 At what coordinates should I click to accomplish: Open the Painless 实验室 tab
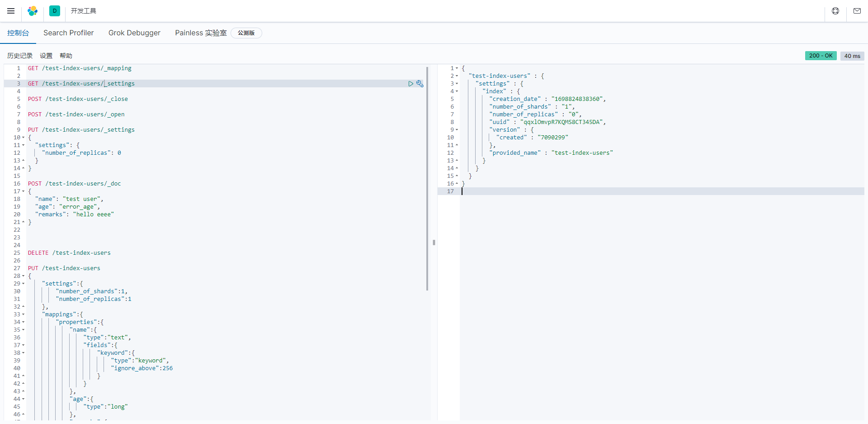201,33
